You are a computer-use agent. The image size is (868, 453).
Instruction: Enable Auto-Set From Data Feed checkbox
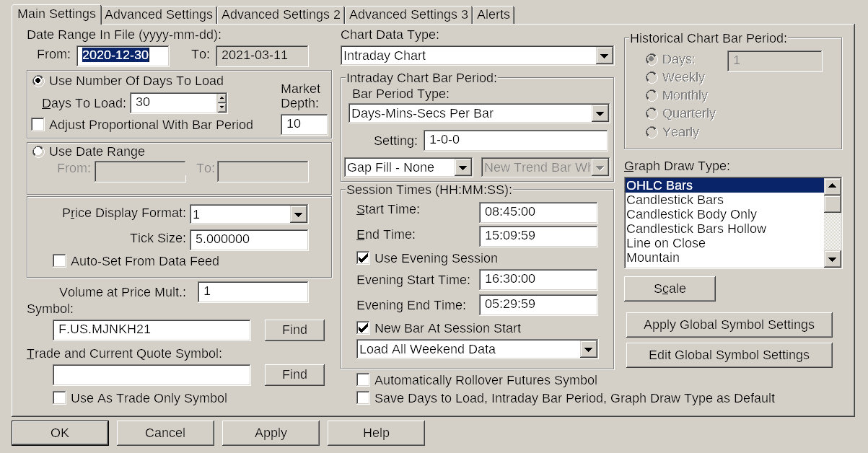pyautogui.click(x=60, y=261)
